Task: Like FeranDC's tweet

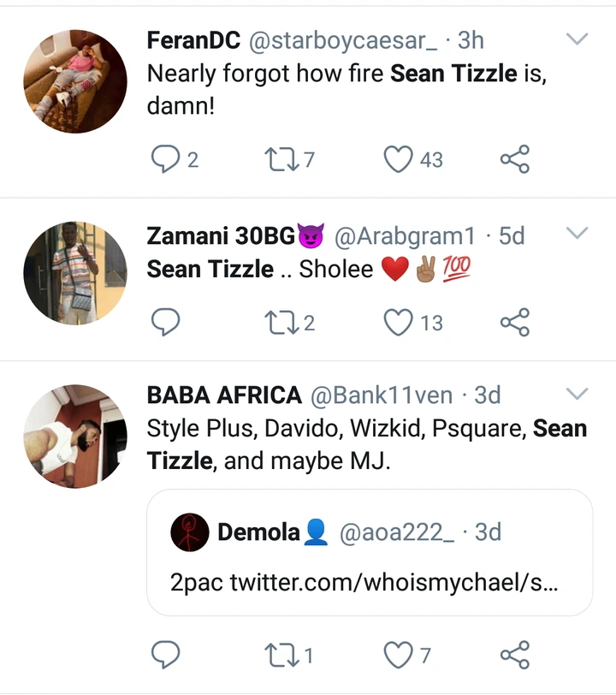Action: 398,159
